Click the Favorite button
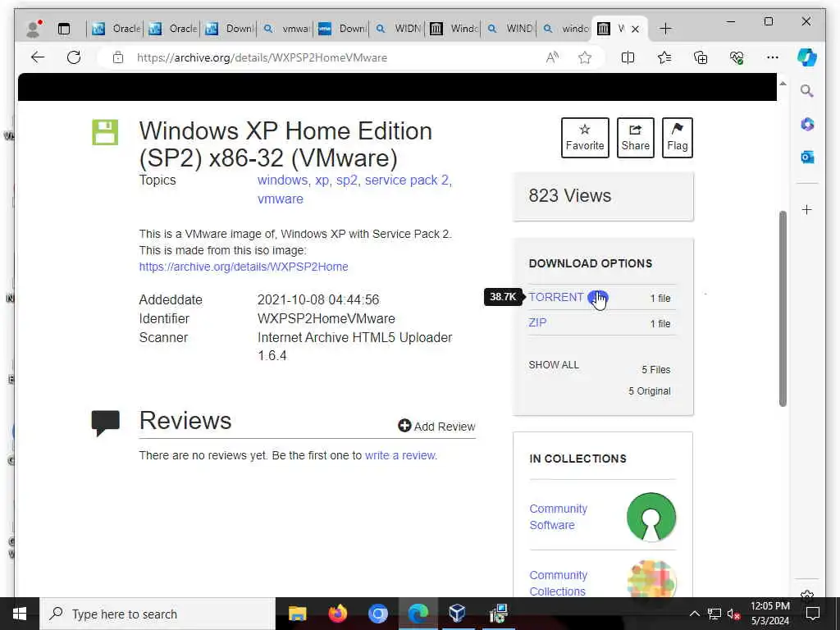The width and height of the screenshot is (840, 630). [x=585, y=138]
